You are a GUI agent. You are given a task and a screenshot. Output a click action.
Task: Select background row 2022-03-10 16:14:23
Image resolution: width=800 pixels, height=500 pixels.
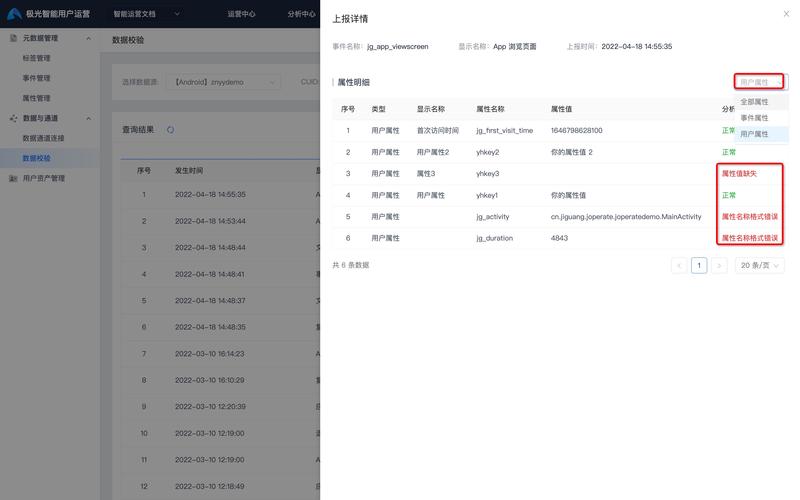[220, 354]
